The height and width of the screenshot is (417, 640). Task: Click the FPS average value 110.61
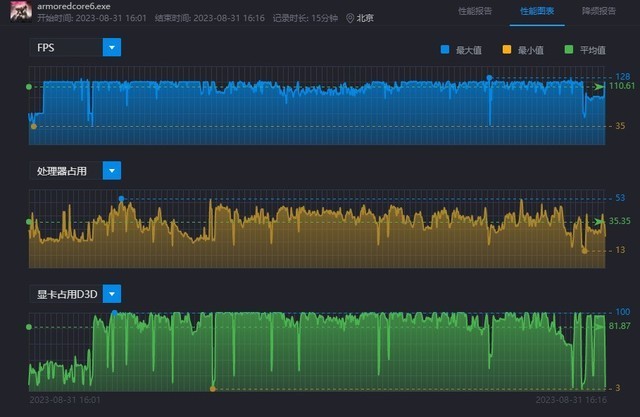[x=622, y=86]
